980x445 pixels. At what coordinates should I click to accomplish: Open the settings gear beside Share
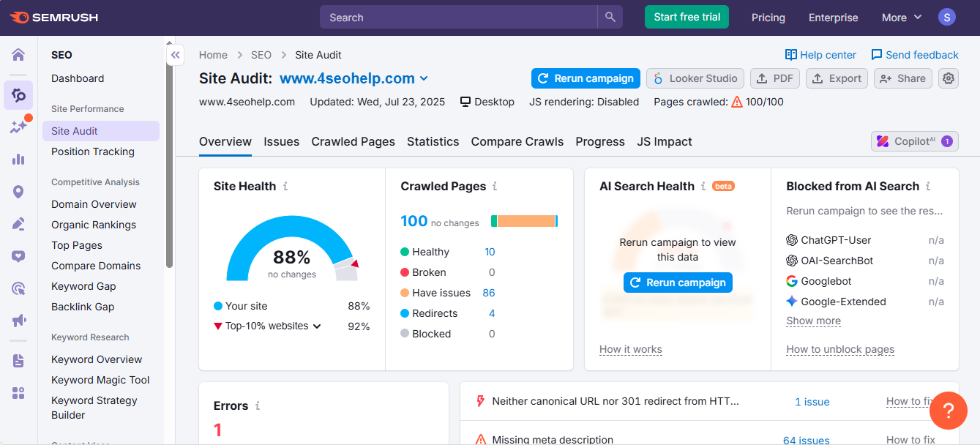[948, 78]
